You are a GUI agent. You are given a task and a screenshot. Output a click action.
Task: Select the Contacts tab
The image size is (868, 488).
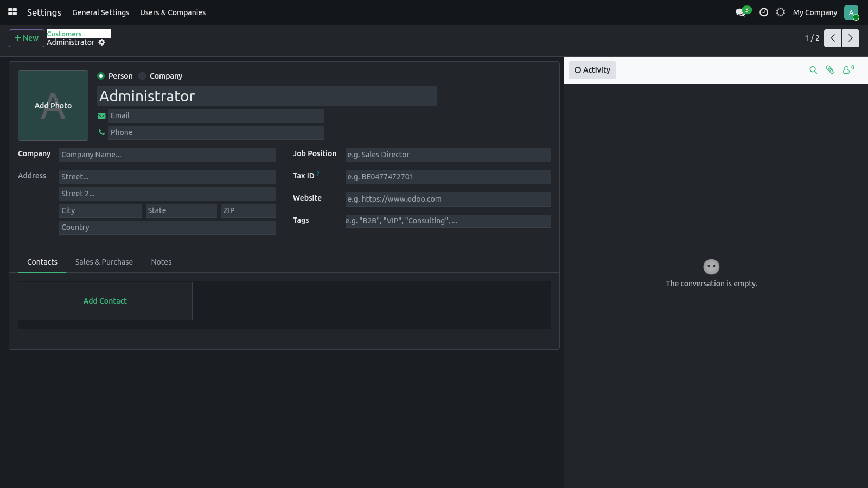click(42, 262)
